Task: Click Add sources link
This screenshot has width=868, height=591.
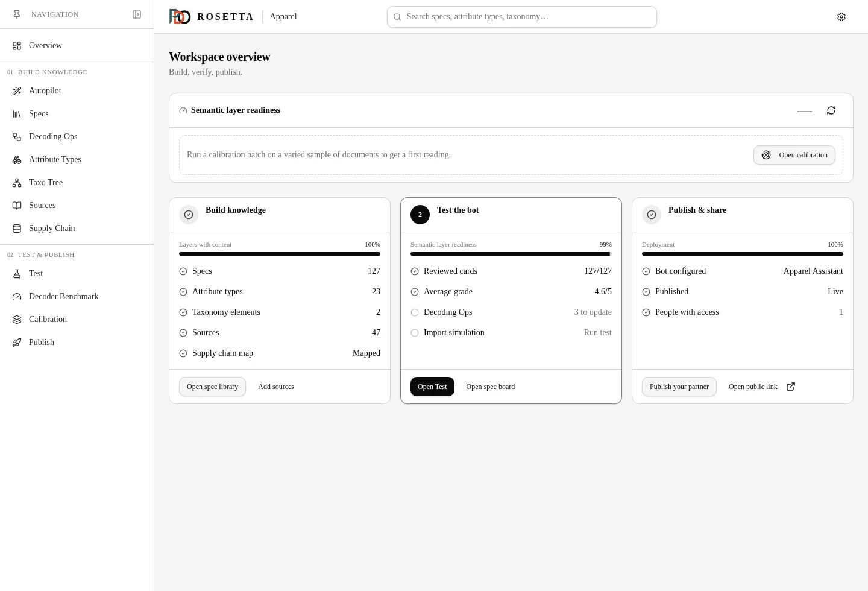Action: click(x=276, y=387)
